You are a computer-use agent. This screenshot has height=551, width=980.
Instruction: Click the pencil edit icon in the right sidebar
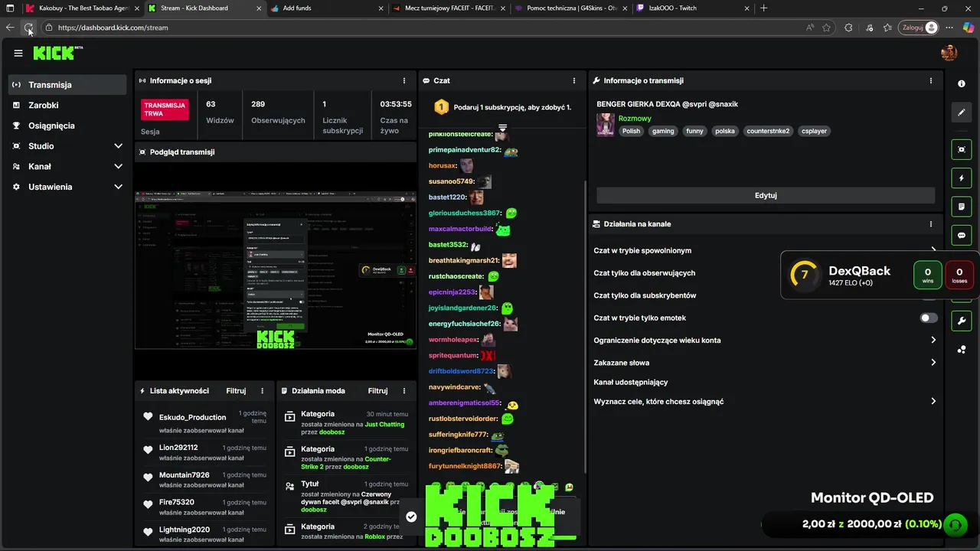962,112
